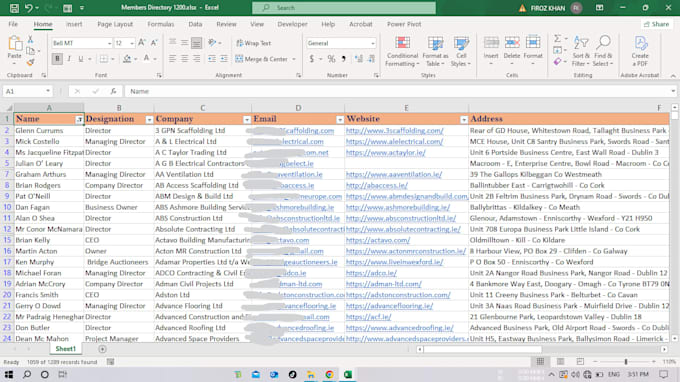Open the Data ribbon tab
Viewport: 680px width, 382px height.
tap(195, 24)
